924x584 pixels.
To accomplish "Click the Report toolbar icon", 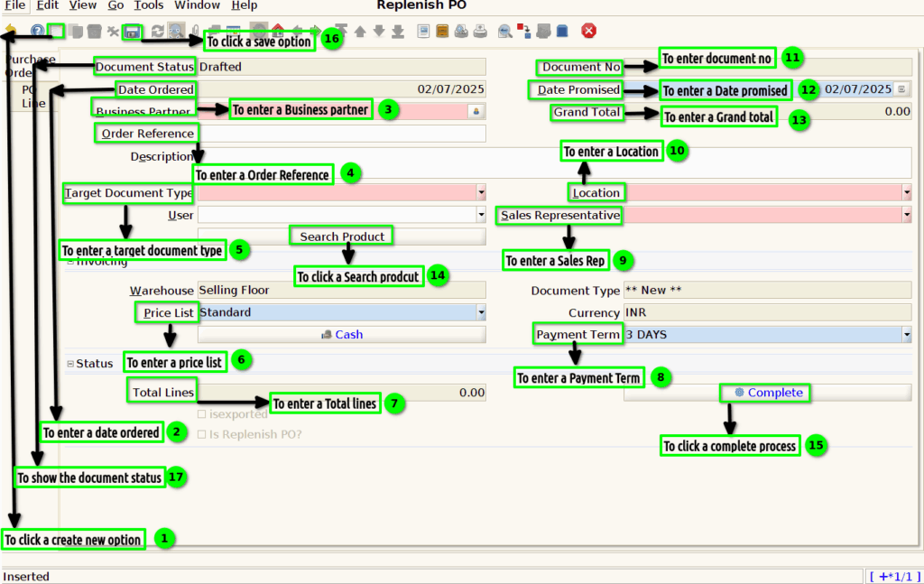I will pos(423,31).
